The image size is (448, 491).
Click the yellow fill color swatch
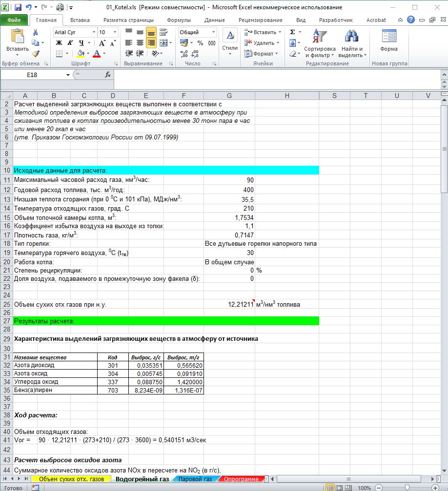pyautogui.click(x=81, y=54)
